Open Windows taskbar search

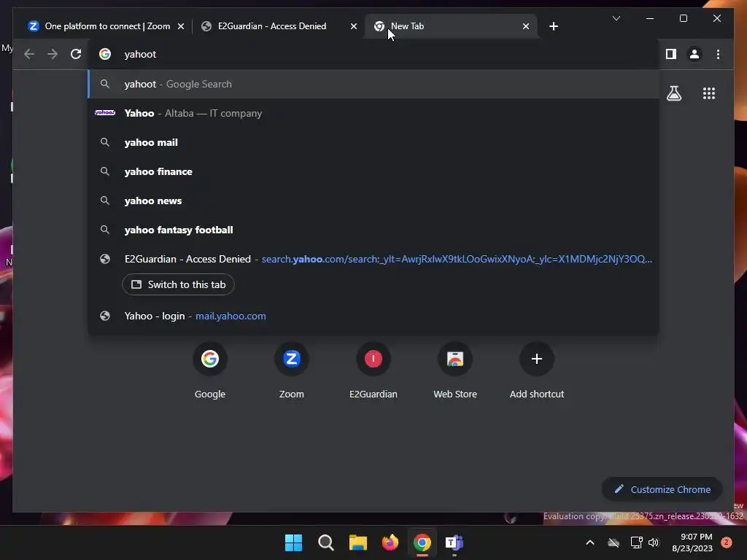click(x=326, y=542)
